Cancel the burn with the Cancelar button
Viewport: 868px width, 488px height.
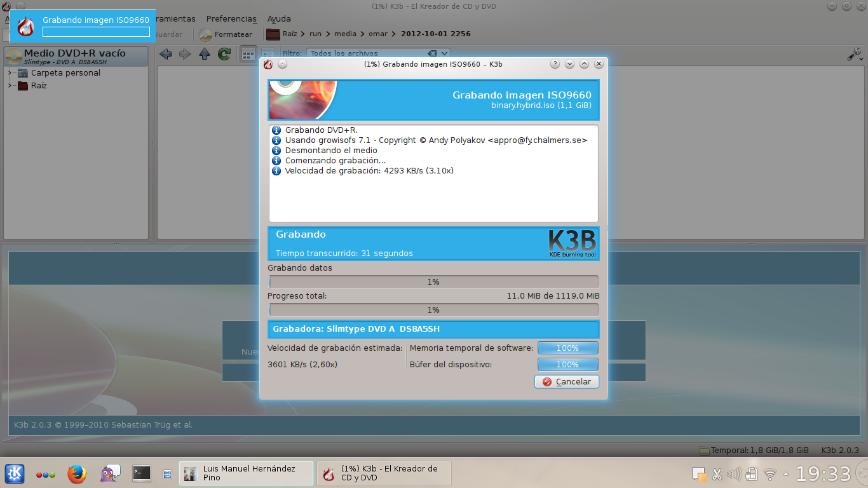coord(567,382)
